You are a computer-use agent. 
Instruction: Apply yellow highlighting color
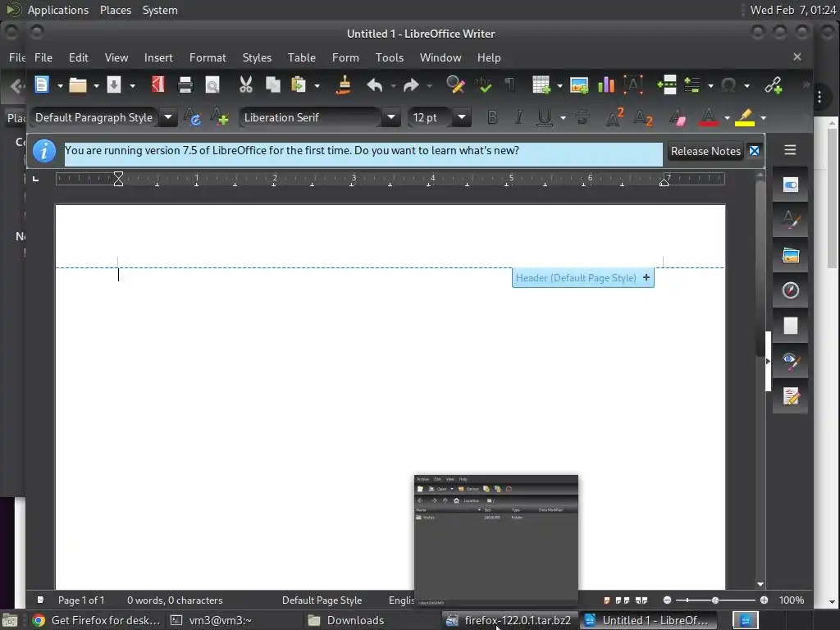tap(745, 117)
